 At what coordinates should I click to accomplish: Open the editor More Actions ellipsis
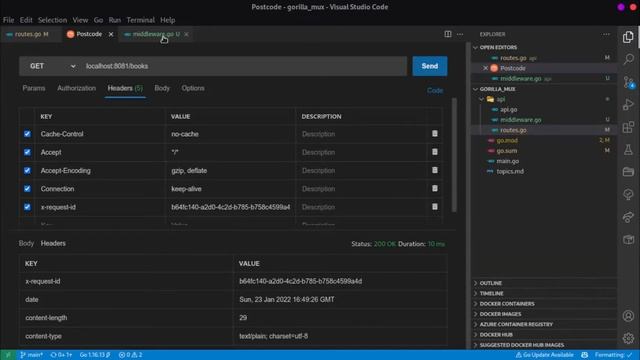(460, 34)
